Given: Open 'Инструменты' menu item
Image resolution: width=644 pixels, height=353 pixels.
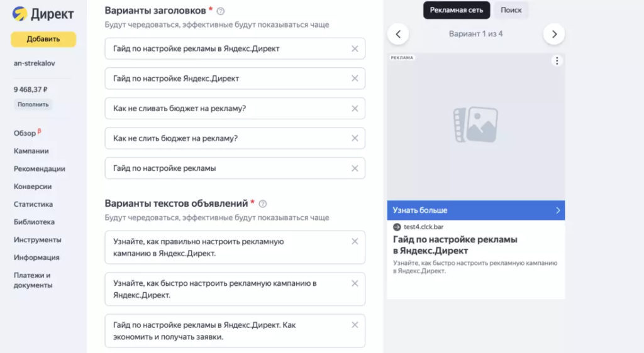Looking at the screenshot, I should (37, 240).
